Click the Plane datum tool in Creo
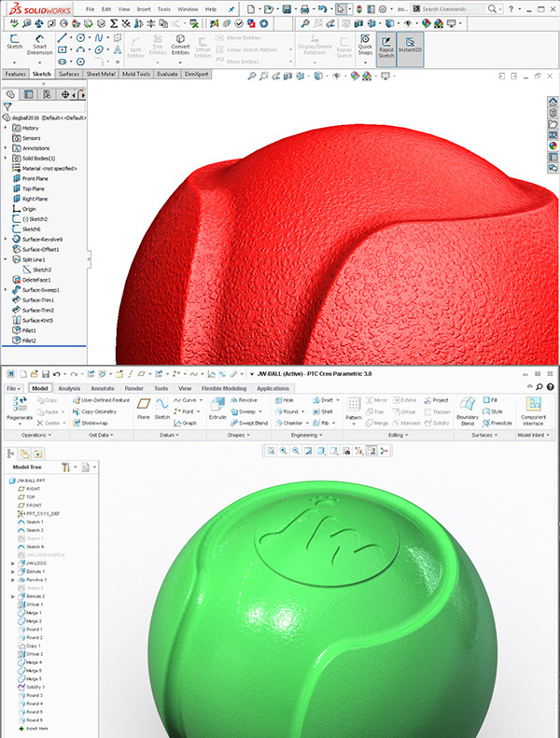The height and width of the screenshot is (738, 560). (x=143, y=408)
